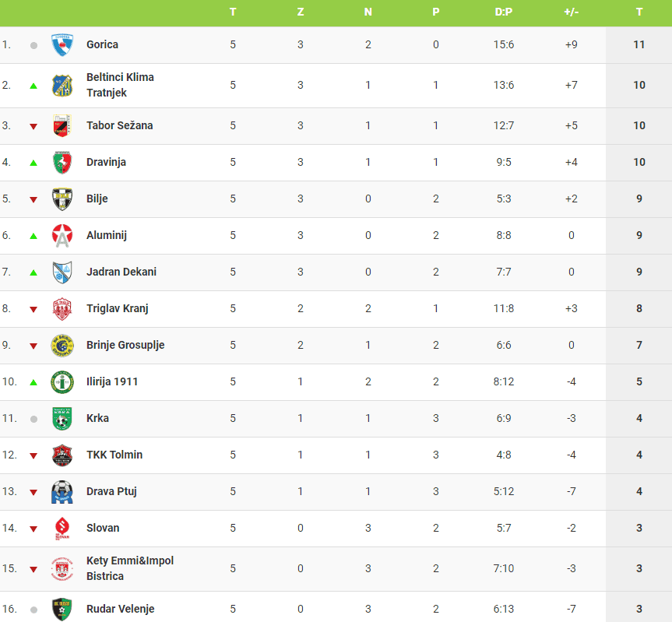Click the Drava Ptuj football logo
Image resolution: width=672 pixels, height=622 pixels.
62,492
